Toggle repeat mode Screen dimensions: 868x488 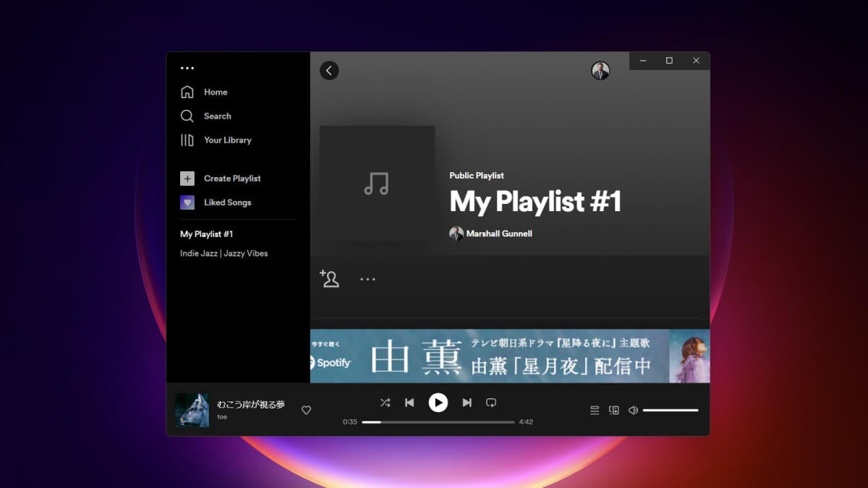tap(491, 403)
